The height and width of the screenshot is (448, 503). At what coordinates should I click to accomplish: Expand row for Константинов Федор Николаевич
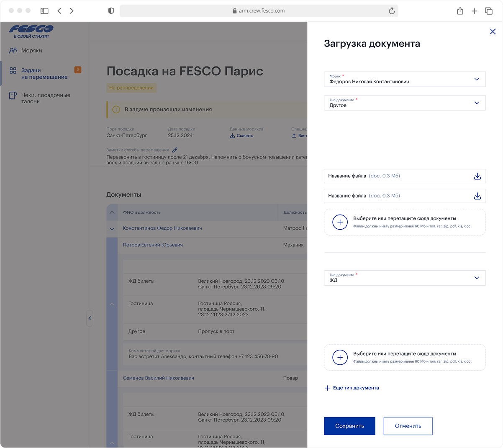[x=112, y=229]
